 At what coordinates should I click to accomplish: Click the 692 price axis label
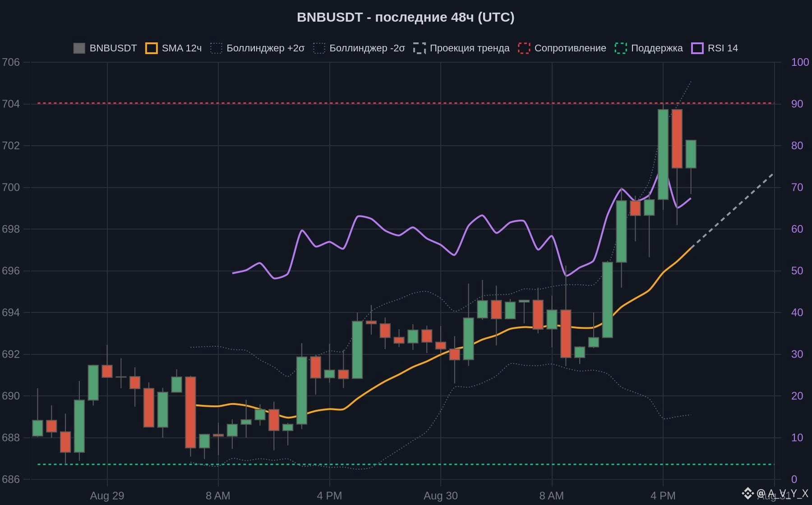click(11, 354)
